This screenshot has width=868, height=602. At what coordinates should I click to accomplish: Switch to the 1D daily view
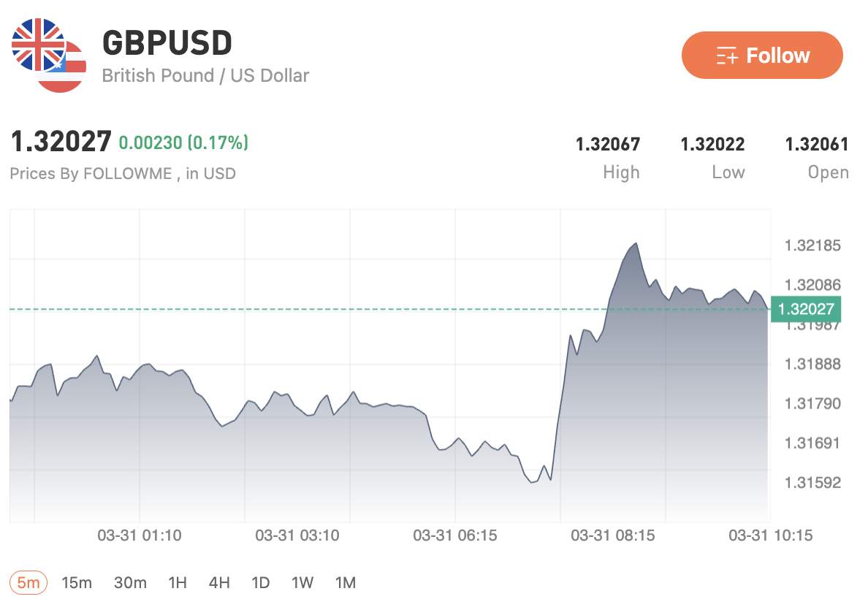pos(260,582)
